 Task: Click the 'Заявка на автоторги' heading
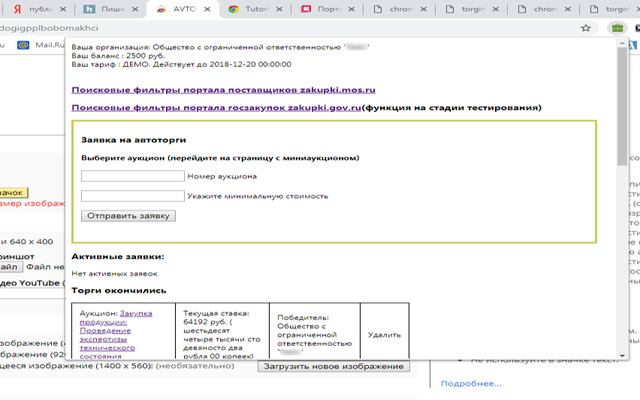point(133,140)
